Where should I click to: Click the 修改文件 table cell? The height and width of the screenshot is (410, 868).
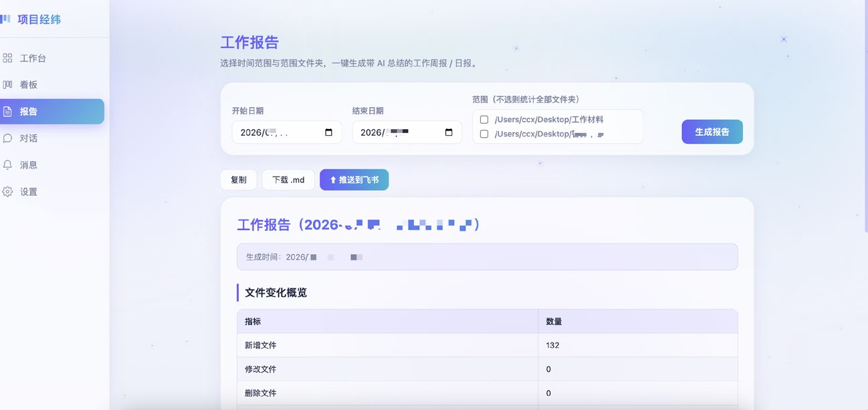pyautogui.click(x=387, y=369)
